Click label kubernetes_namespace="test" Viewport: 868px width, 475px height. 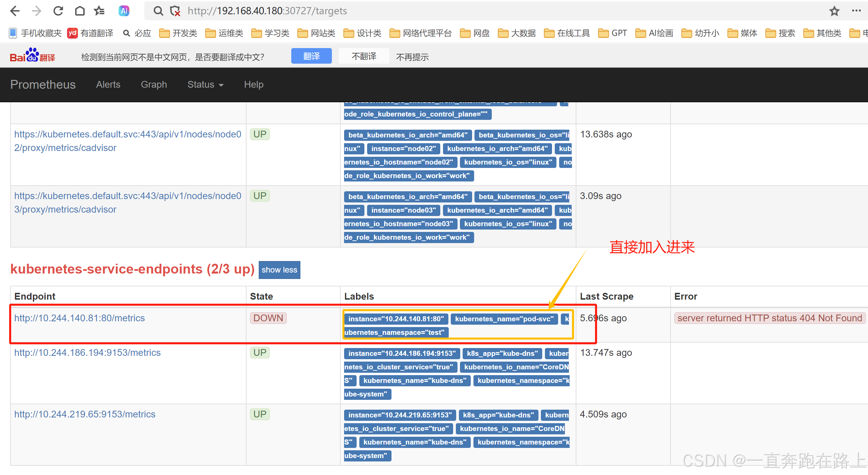pos(396,332)
